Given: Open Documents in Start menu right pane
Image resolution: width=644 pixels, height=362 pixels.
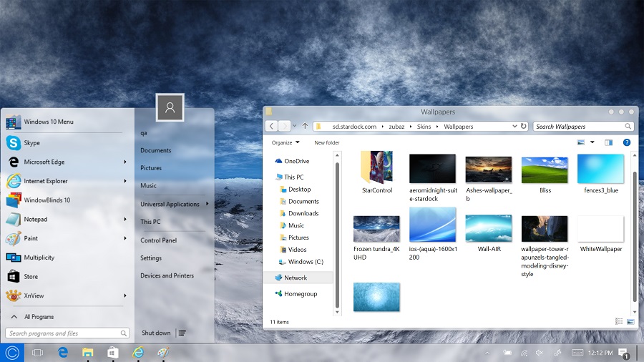Looking at the screenshot, I should pos(156,150).
